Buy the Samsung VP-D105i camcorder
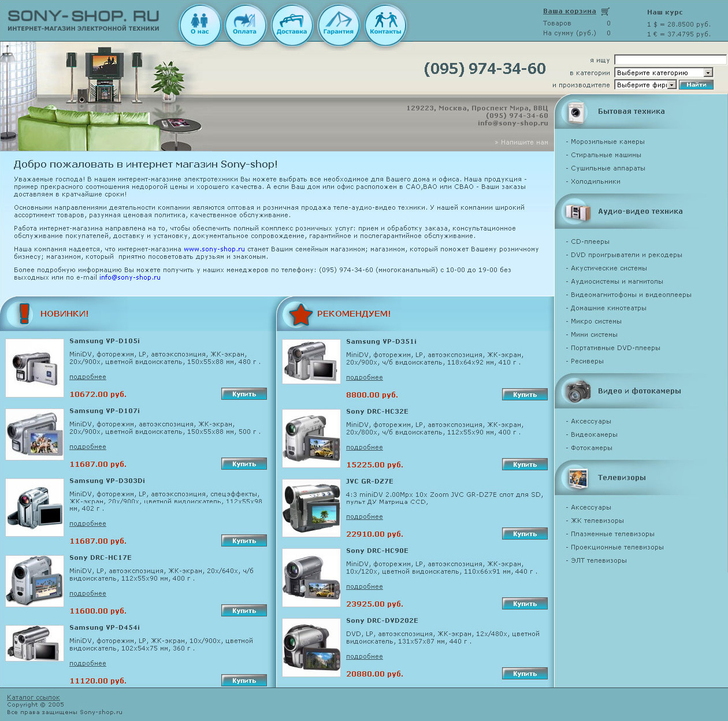Viewport: 728px width, 721px height. pyautogui.click(x=244, y=394)
